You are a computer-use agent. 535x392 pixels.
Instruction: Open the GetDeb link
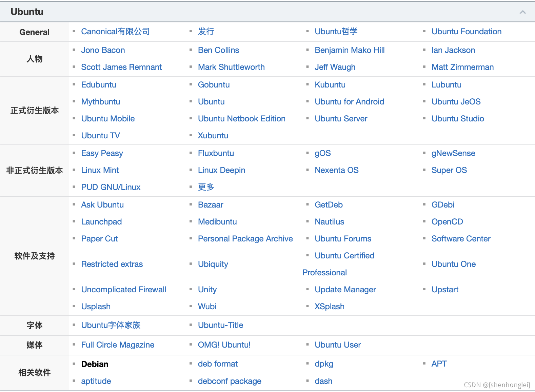pos(329,205)
